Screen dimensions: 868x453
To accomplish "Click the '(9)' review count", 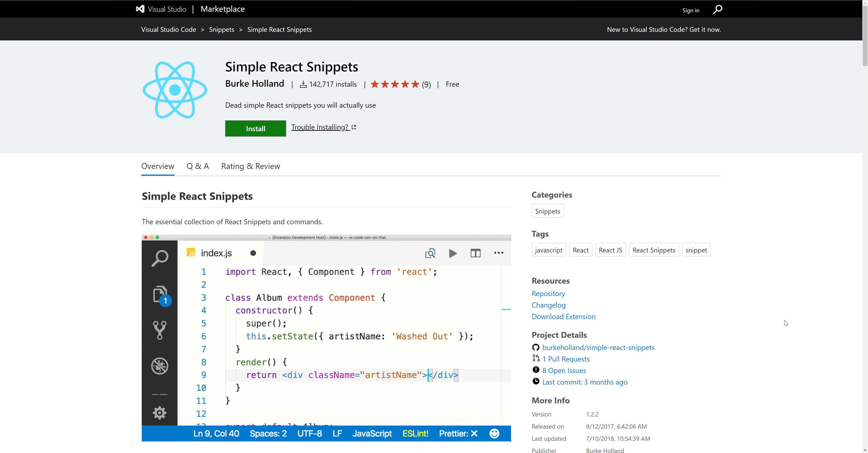I will pos(426,84).
